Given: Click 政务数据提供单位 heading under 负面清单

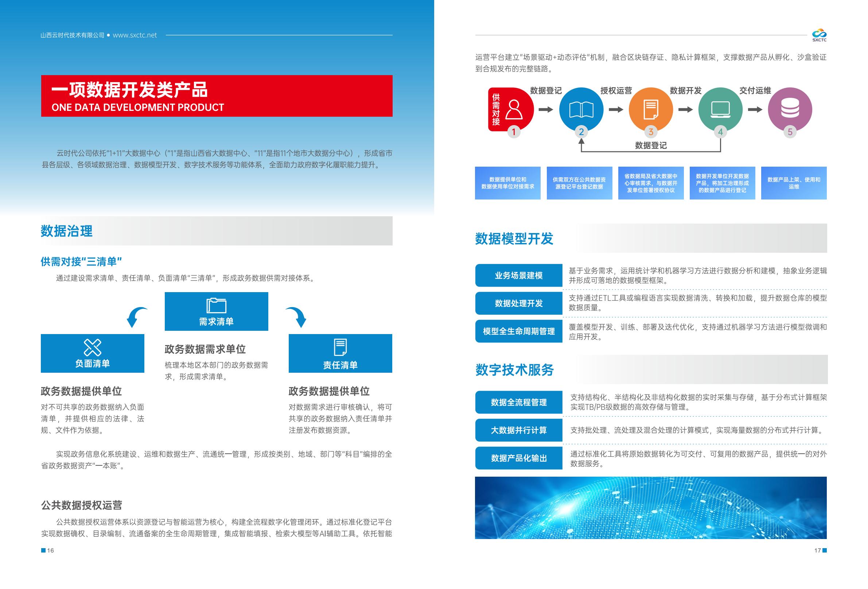Looking at the screenshot, I should [x=81, y=391].
